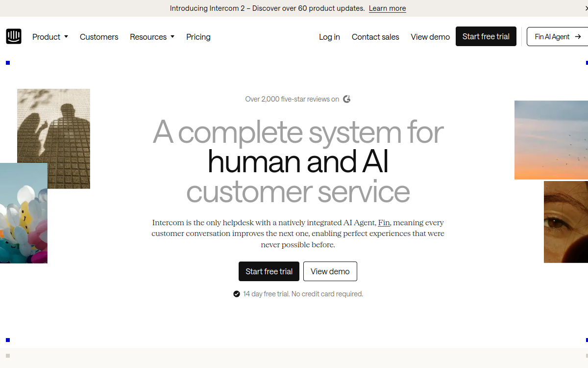Expand the Resources dropdown menu
Image resolution: width=588 pixels, height=368 pixels.
tap(152, 37)
